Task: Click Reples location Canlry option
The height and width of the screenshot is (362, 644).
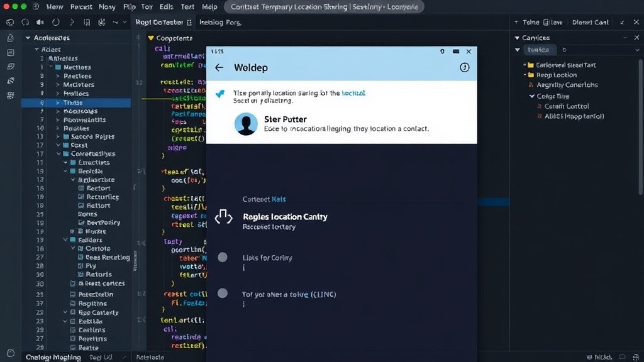Action: pos(285,217)
